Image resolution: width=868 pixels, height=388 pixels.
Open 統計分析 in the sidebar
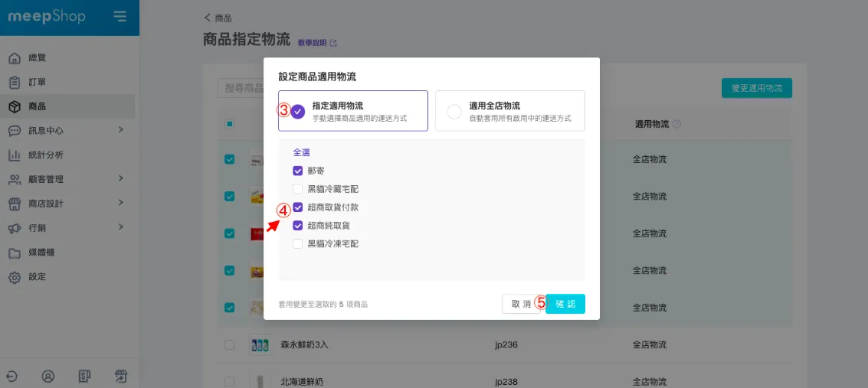click(x=45, y=155)
